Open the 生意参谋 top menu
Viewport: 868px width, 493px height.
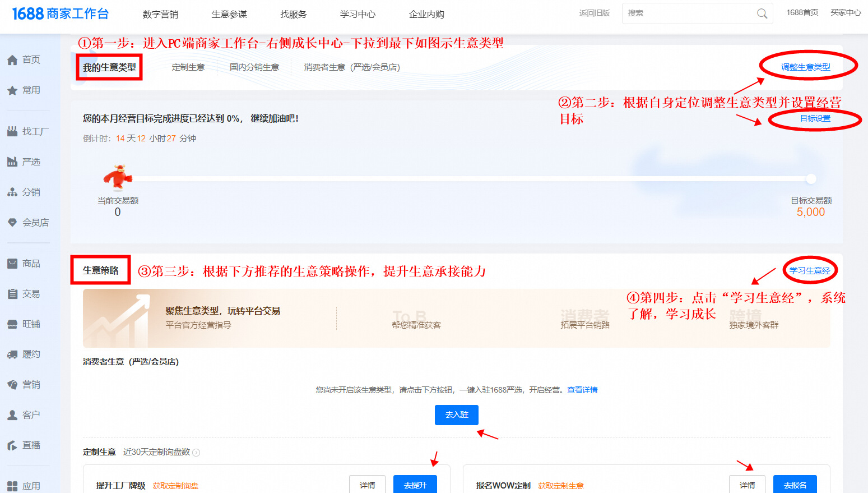pos(229,14)
